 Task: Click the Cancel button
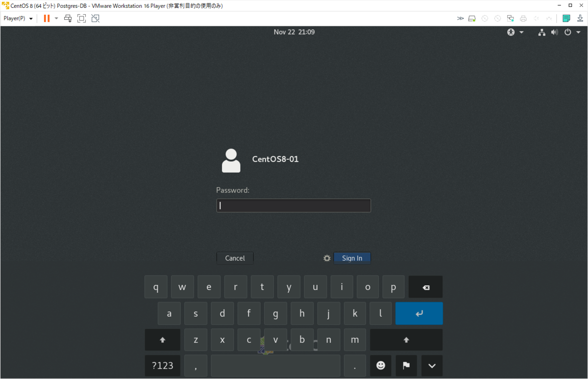pyautogui.click(x=235, y=258)
